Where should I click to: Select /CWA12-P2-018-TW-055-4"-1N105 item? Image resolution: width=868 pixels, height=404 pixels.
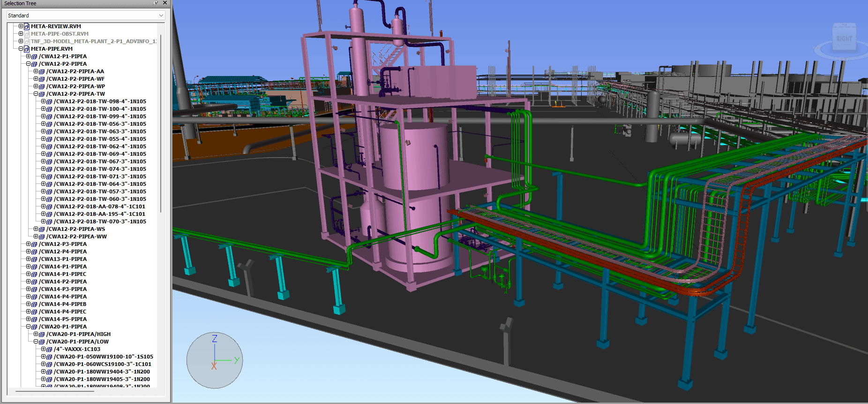(100, 139)
